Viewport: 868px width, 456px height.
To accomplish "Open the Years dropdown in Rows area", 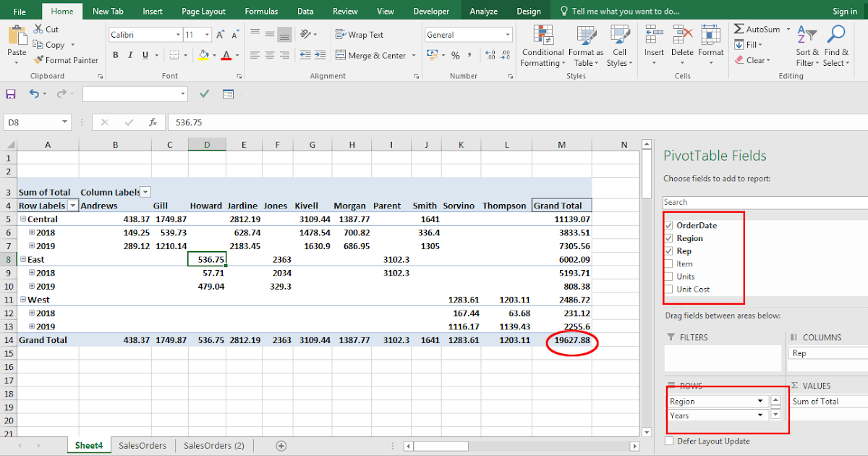I will [x=759, y=415].
